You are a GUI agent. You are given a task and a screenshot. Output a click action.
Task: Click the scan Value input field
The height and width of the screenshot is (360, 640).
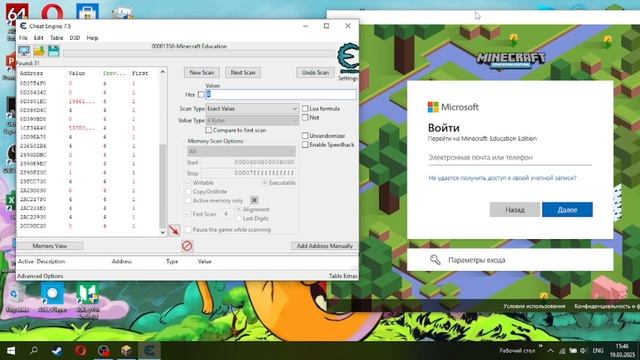280,94
